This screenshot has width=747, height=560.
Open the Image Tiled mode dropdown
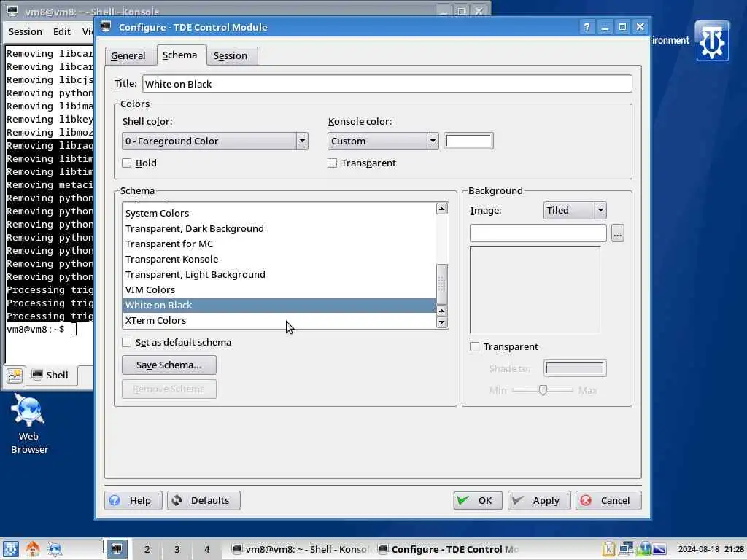[x=575, y=210]
